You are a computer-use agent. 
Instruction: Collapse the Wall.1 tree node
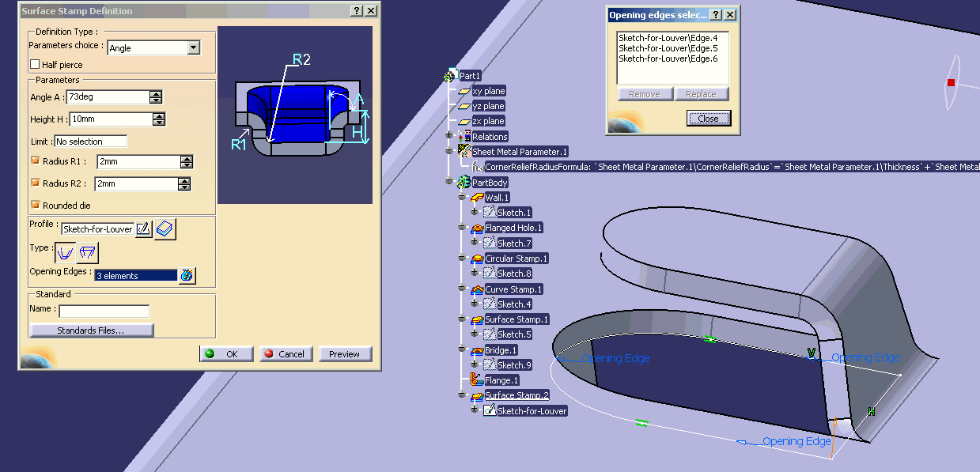[462, 198]
